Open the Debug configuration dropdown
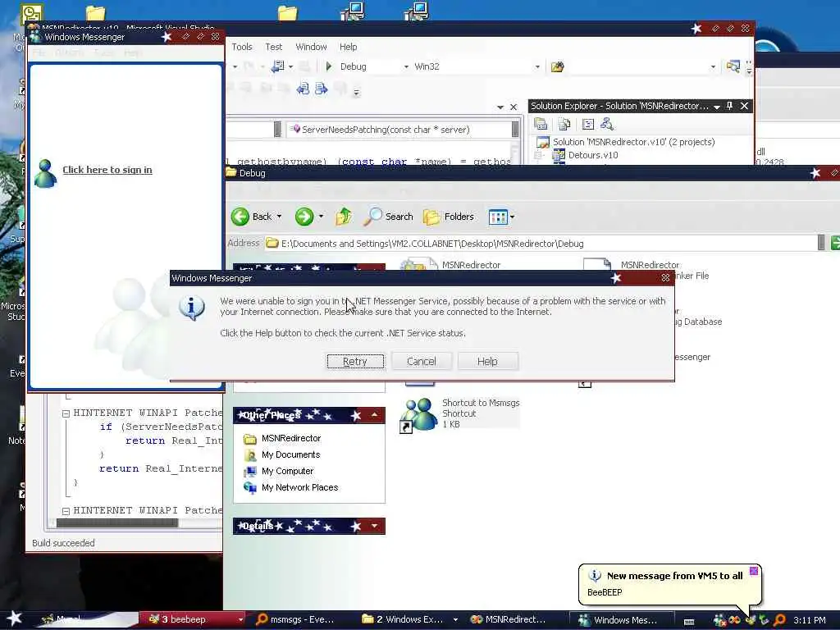 coord(406,67)
